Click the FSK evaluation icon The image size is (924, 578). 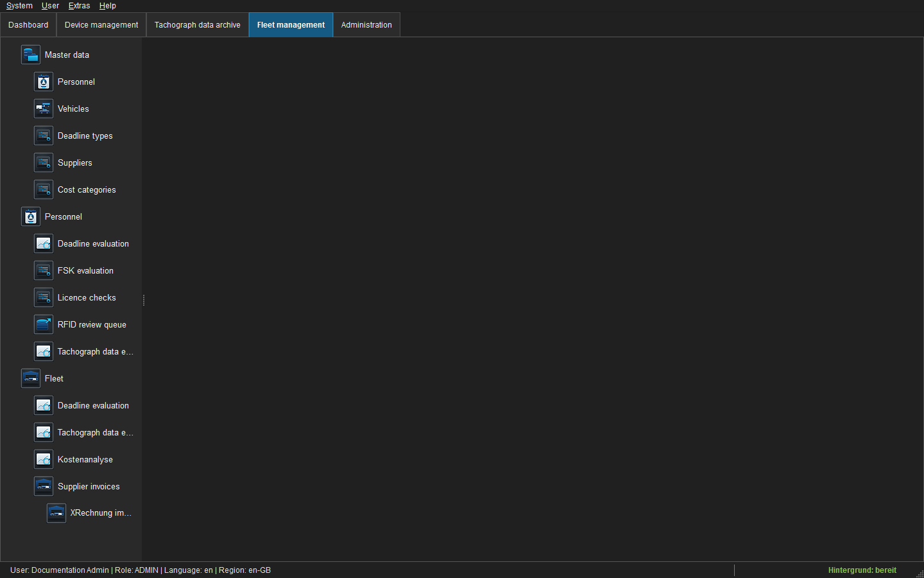click(x=44, y=270)
